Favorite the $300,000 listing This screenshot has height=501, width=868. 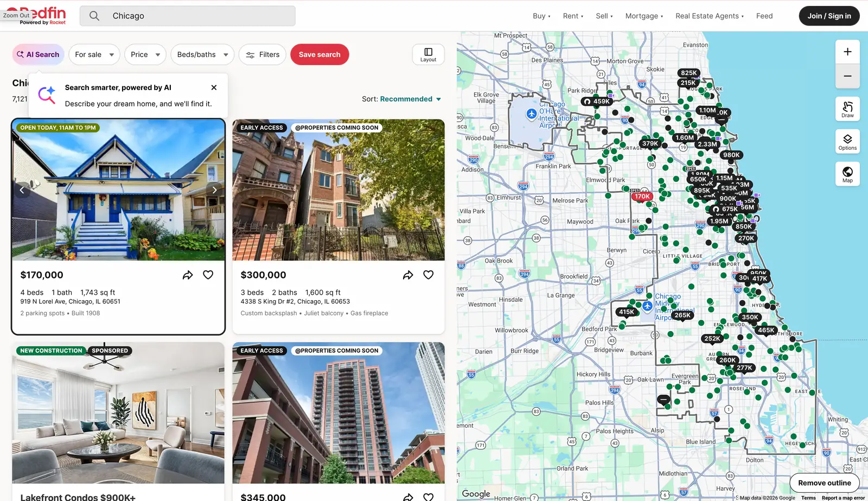pos(428,275)
